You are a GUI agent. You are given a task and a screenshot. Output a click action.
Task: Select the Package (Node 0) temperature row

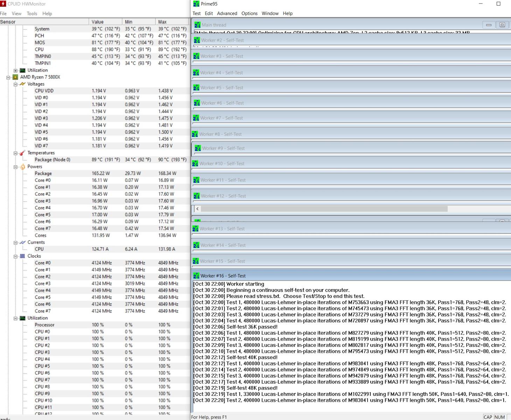[x=94, y=160]
